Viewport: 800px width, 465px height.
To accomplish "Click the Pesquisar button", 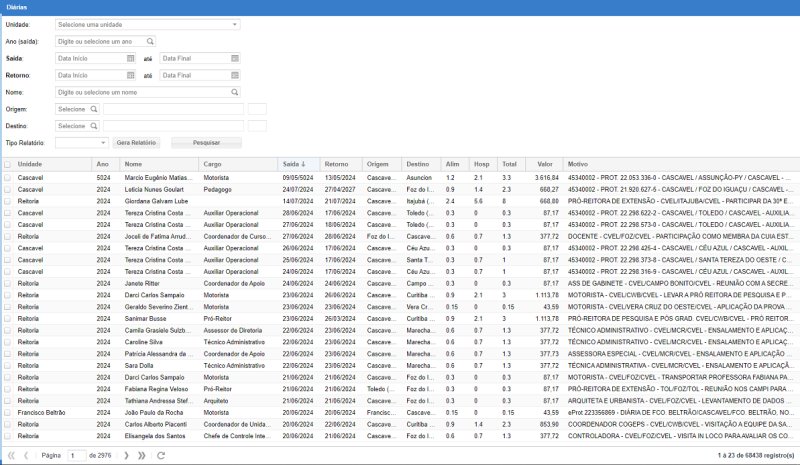I will click(x=206, y=143).
